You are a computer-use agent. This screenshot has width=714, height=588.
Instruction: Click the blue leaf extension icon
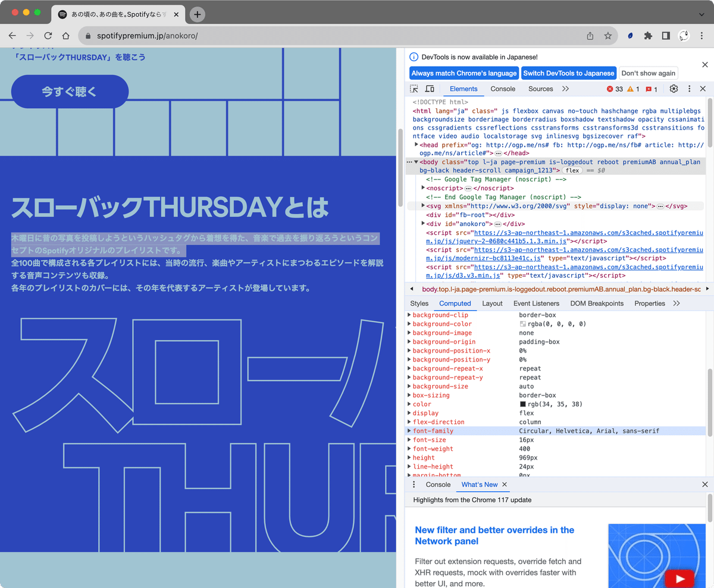630,36
